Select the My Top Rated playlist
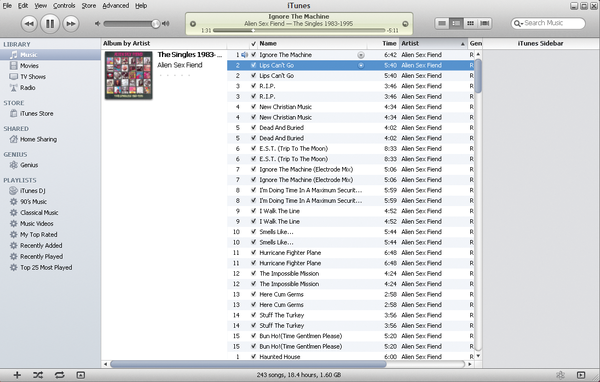Image resolution: width=600 pixels, height=382 pixels. pos(38,235)
